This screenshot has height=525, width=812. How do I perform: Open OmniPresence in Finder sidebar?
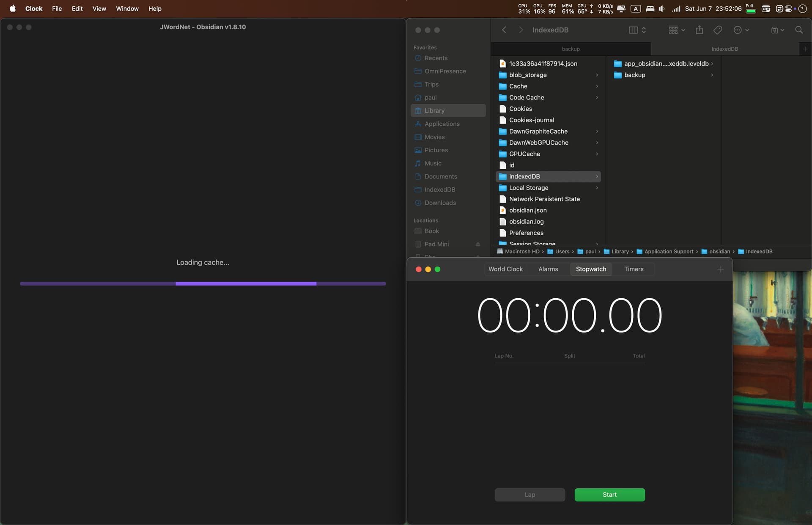[x=448, y=71]
